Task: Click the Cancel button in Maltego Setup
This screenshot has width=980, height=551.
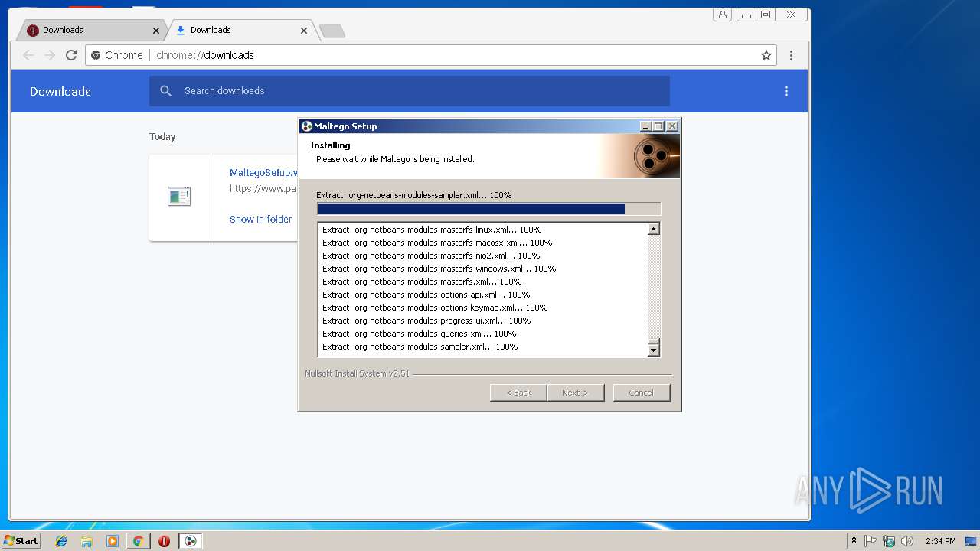Action: tap(642, 393)
